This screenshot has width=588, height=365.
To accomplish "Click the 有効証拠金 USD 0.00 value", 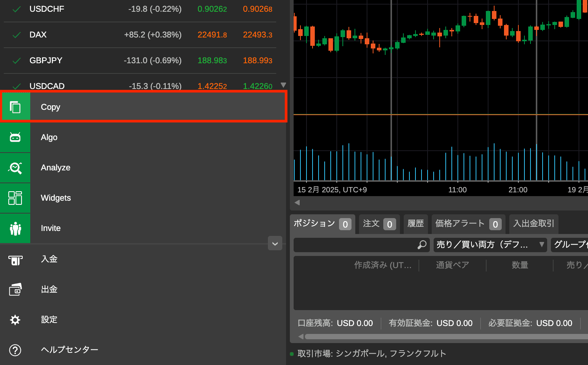I will [x=454, y=323].
